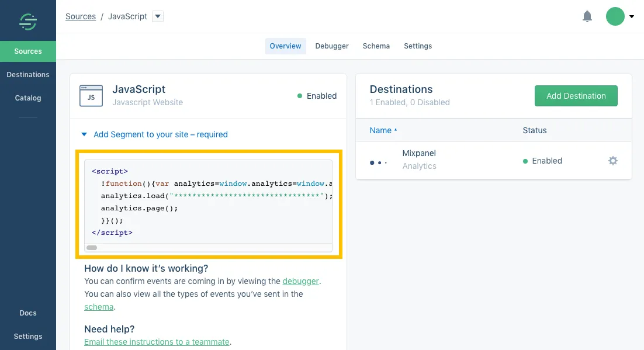Expand the account menu arrow
The width and height of the screenshot is (644, 350).
pyautogui.click(x=632, y=17)
